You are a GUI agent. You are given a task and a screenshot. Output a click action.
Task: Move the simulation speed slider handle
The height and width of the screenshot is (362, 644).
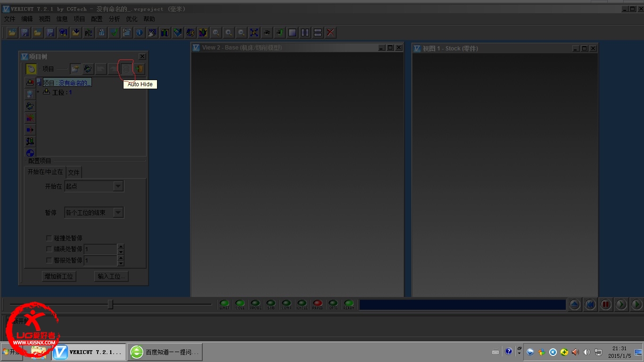coord(110,304)
